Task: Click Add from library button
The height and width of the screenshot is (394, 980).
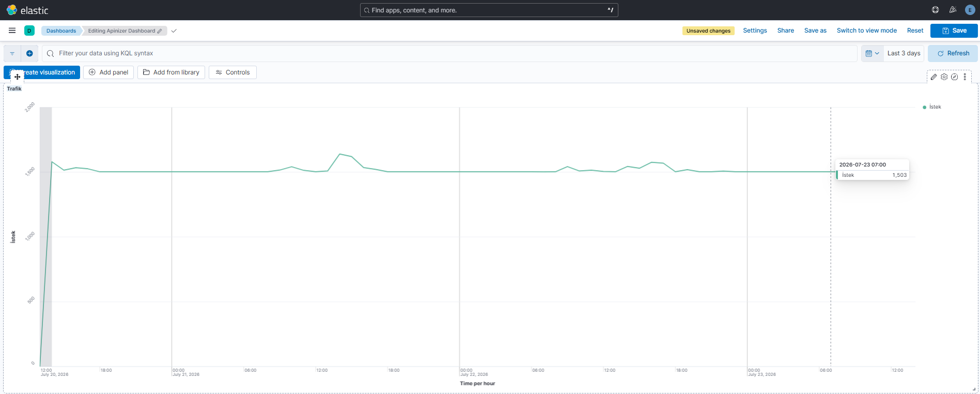Action: [171, 72]
